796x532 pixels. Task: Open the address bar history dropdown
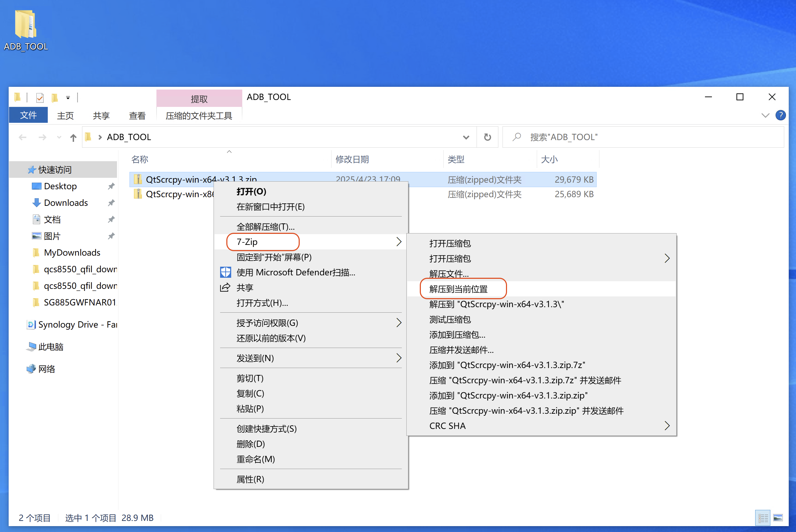(x=466, y=137)
